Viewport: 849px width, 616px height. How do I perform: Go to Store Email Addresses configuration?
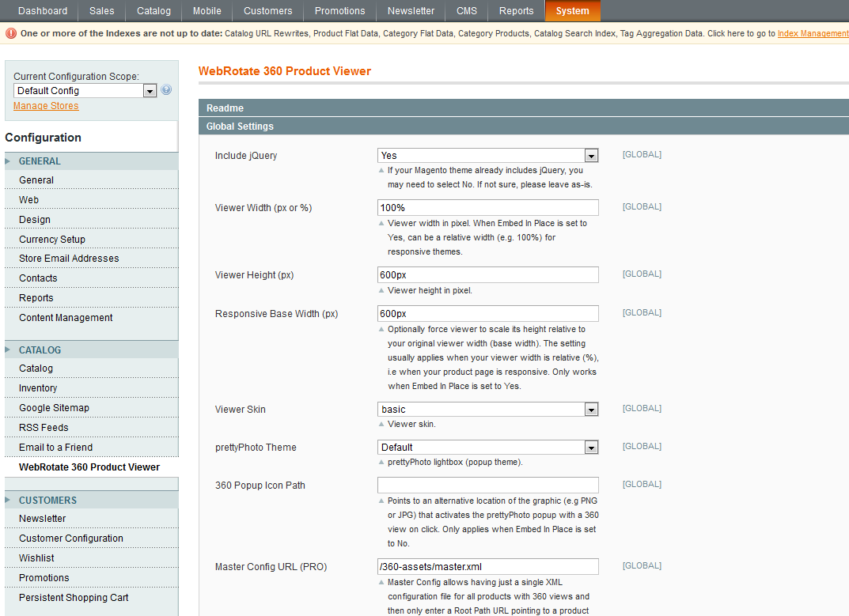click(x=92, y=259)
